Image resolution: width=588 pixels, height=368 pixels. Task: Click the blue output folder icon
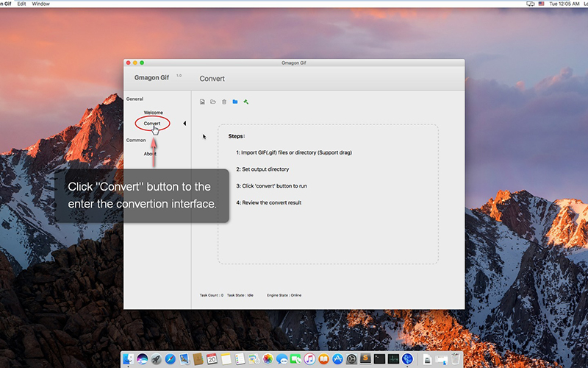pyautogui.click(x=235, y=102)
